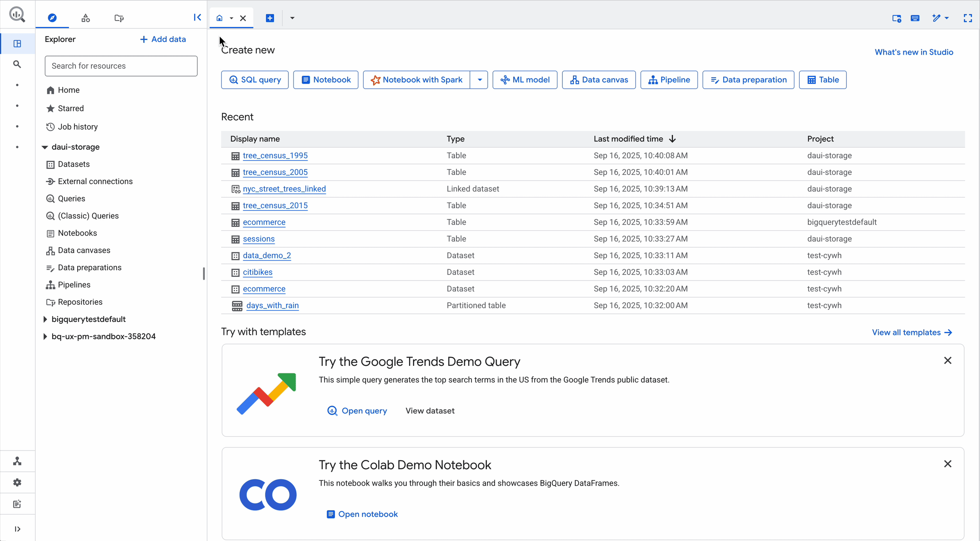
Task: Open Notebook with Spark dropdown arrow
Action: (479, 80)
